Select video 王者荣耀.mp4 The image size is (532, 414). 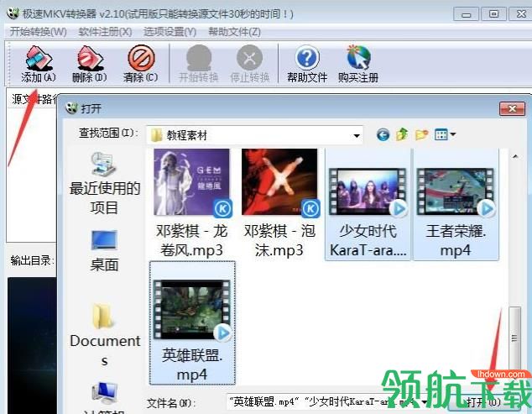pos(456,203)
